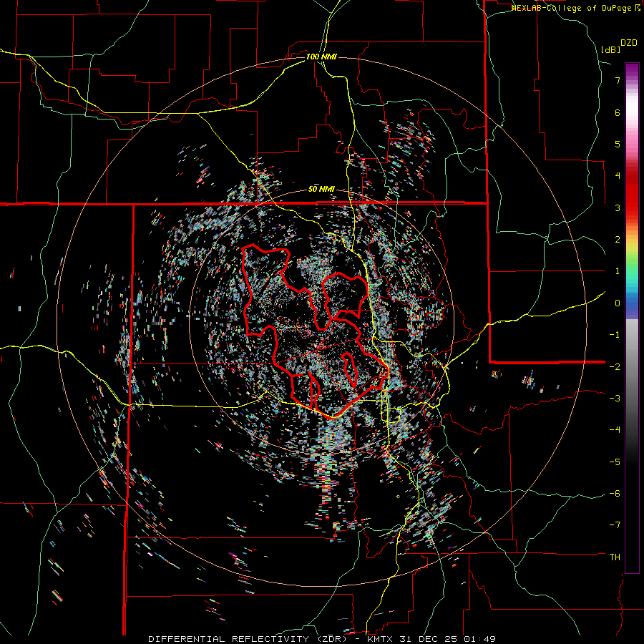Select the -7 value on color legend
644x644 pixels.
615,525
